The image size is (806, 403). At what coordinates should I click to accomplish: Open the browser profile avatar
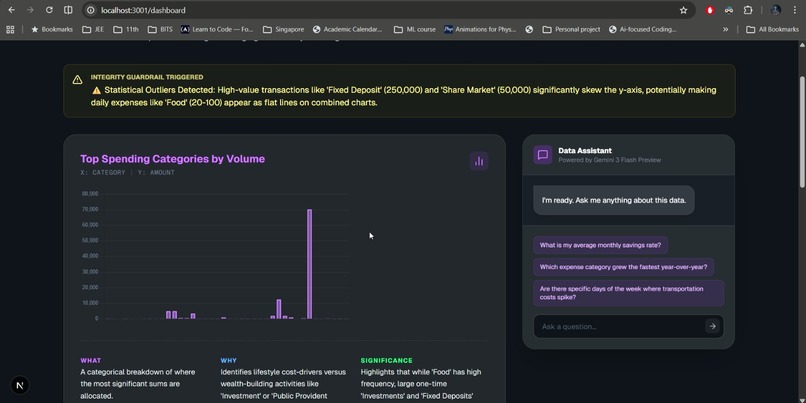pos(776,10)
